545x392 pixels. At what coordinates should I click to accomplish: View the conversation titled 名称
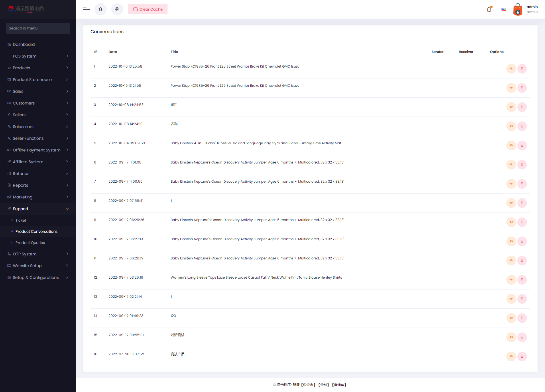[511, 126]
